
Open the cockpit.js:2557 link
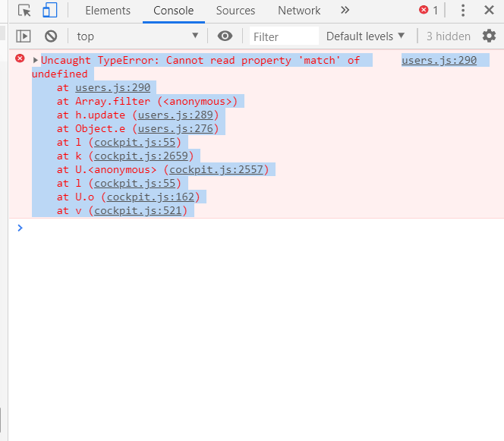(x=216, y=169)
